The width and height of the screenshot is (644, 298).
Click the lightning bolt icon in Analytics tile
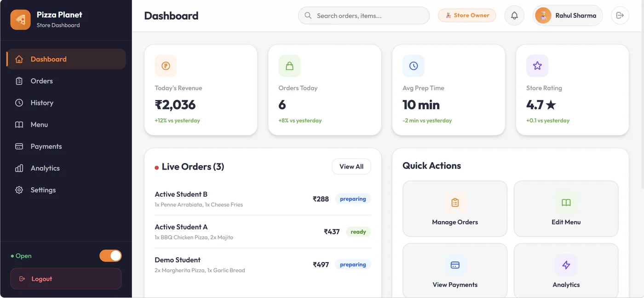tap(566, 265)
